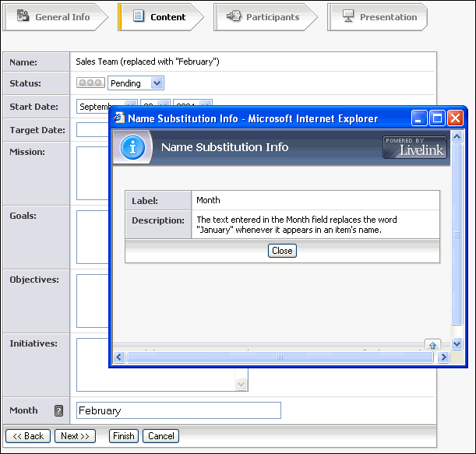Click the blue info icon in the popup
This screenshot has width=476, height=454.
tap(132, 147)
